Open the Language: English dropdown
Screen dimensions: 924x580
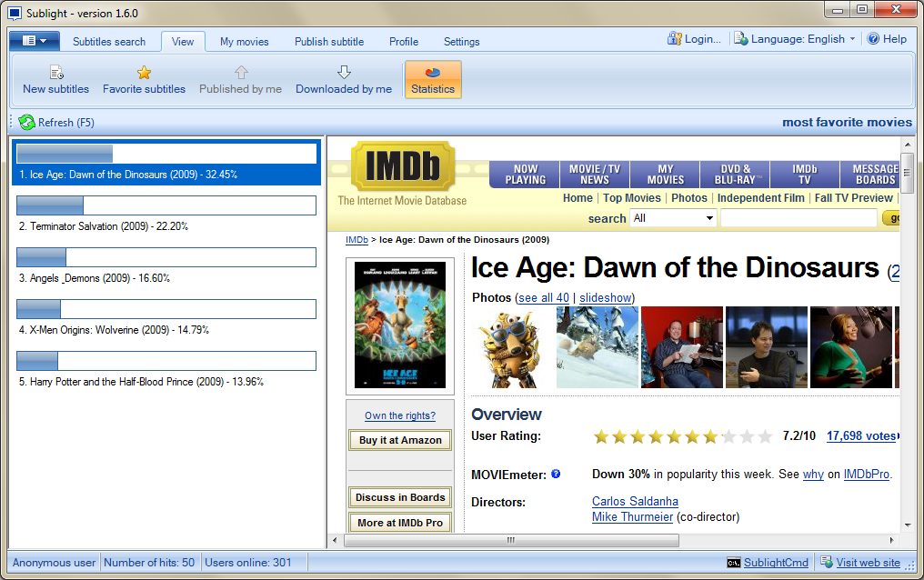tap(794, 39)
